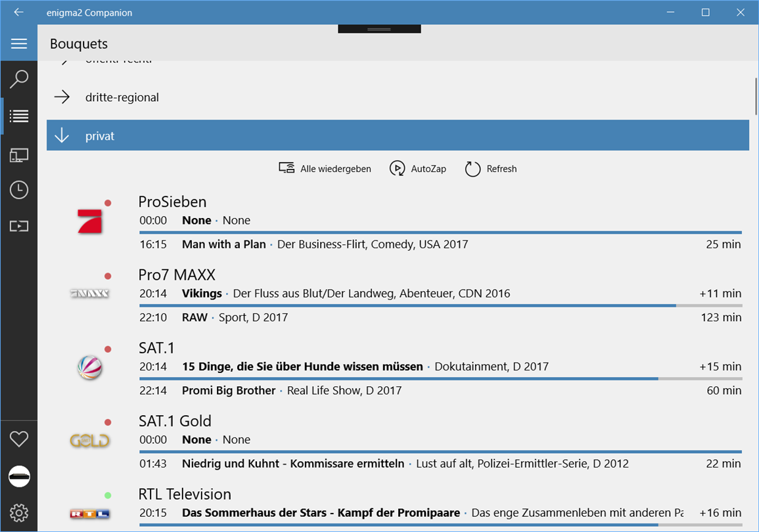This screenshot has height=532, width=759.
Task: Select the SAT.1 channel title
Action: [x=156, y=347]
